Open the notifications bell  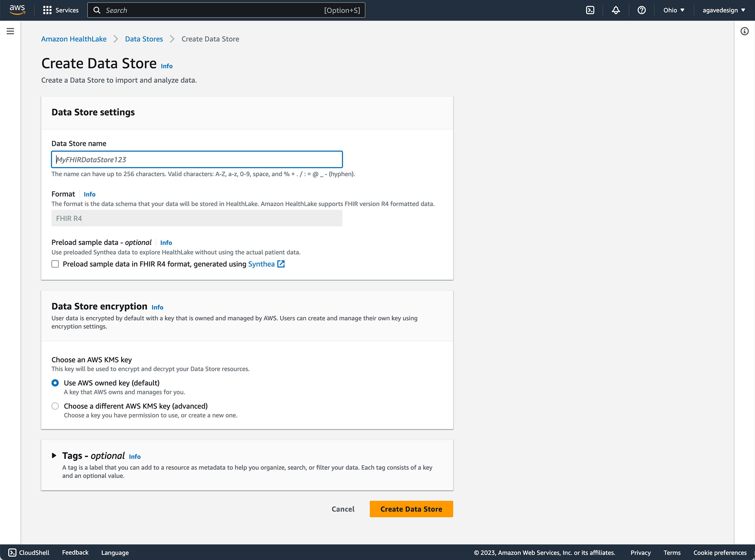click(x=616, y=10)
